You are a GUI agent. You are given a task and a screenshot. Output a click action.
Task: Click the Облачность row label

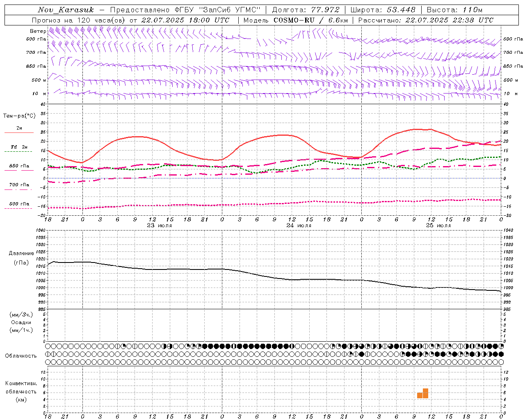21,356
